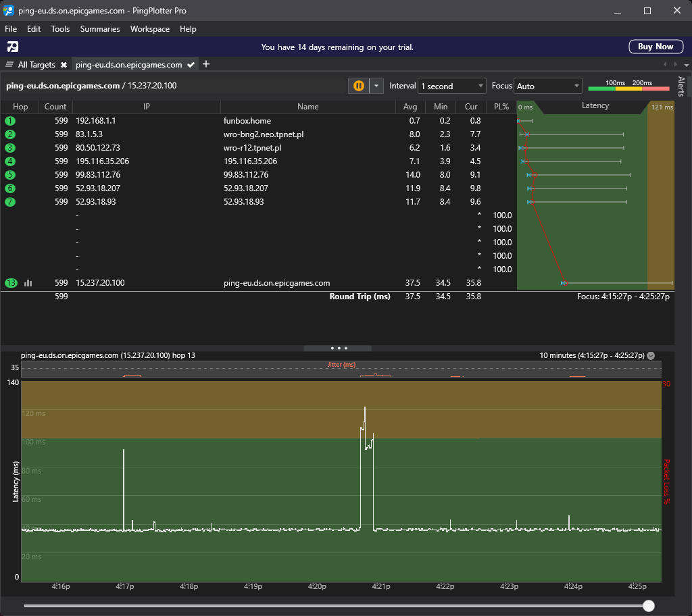Click the IP column header

(x=147, y=107)
